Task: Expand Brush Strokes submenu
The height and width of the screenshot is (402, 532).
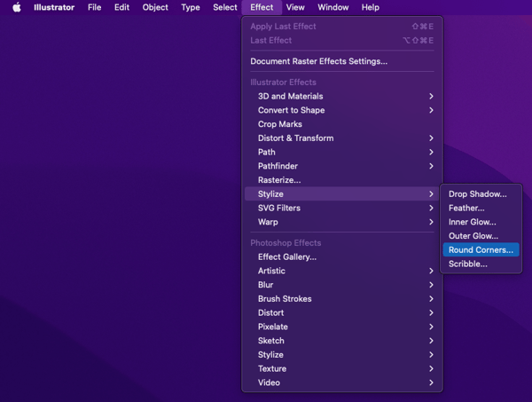Action: [x=342, y=298]
